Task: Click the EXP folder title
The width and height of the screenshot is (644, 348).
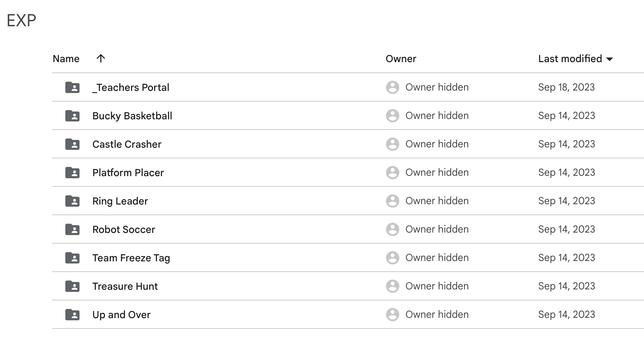Action: (21, 20)
